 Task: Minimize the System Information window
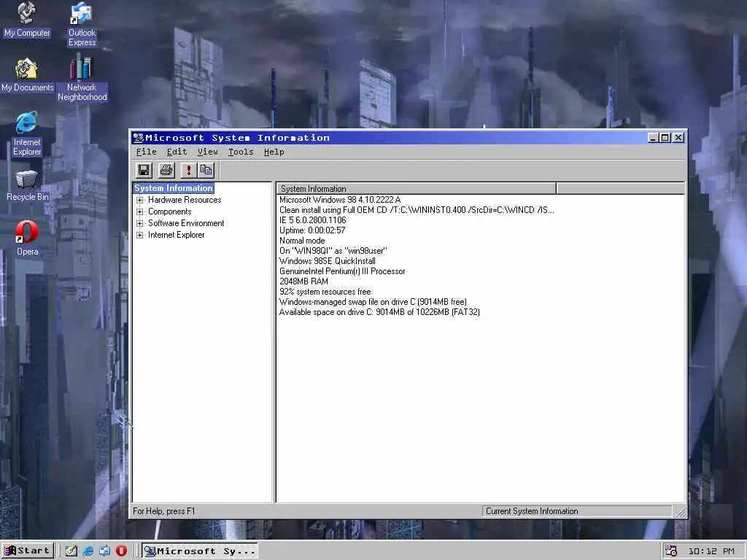pyautogui.click(x=653, y=138)
